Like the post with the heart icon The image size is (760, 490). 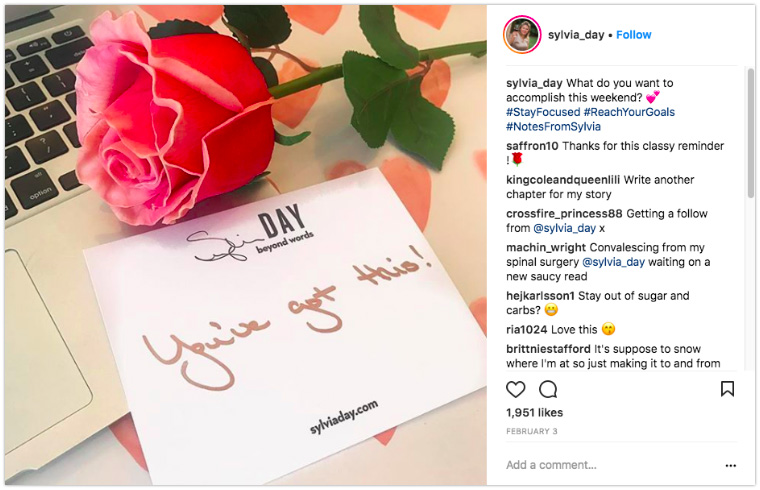515,389
